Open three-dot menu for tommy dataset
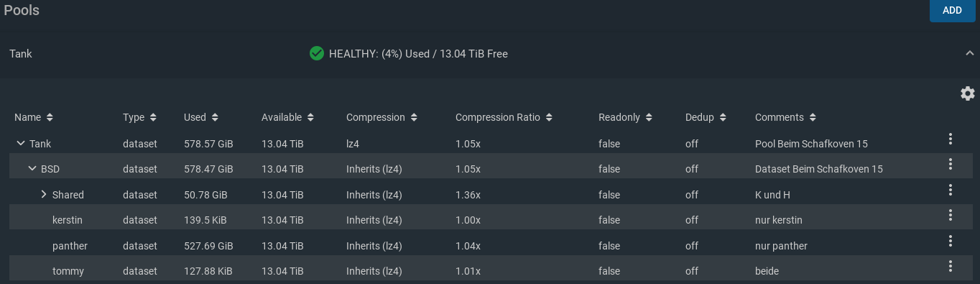The image size is (980, 284). click(950, 267)
